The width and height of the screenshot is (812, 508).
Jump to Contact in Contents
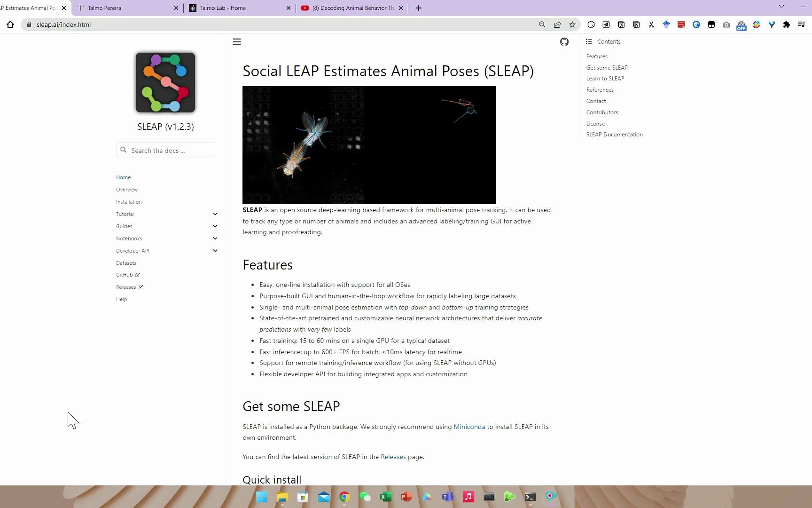coord(596,101)
